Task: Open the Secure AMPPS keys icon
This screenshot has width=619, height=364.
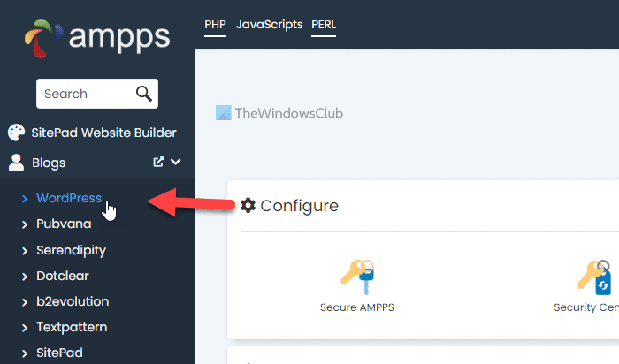Action: (x=357, y=277)
